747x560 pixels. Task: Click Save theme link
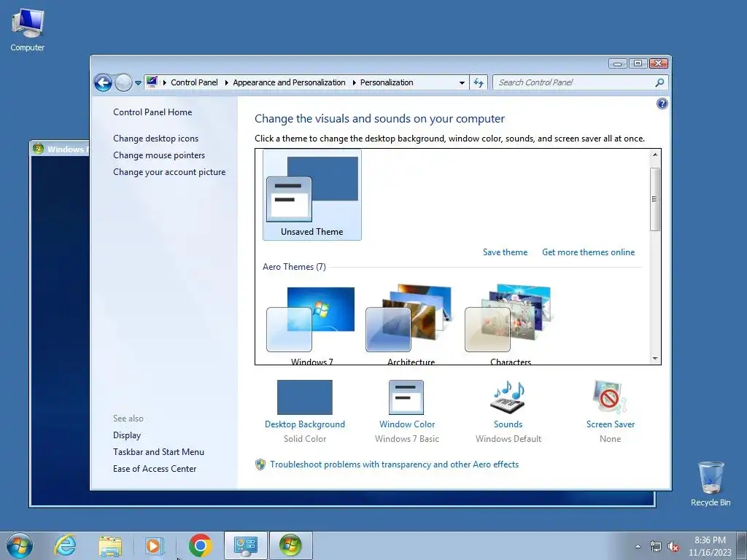(x=505, y=252)
